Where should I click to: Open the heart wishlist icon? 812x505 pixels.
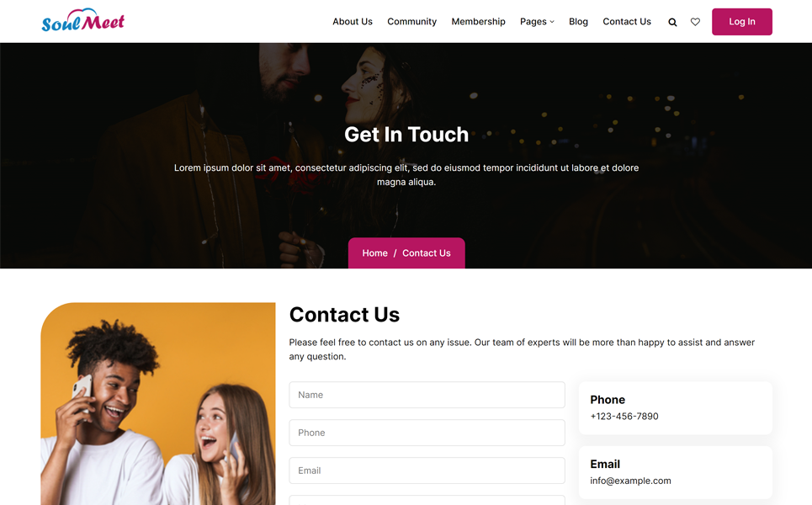(696, 22)
